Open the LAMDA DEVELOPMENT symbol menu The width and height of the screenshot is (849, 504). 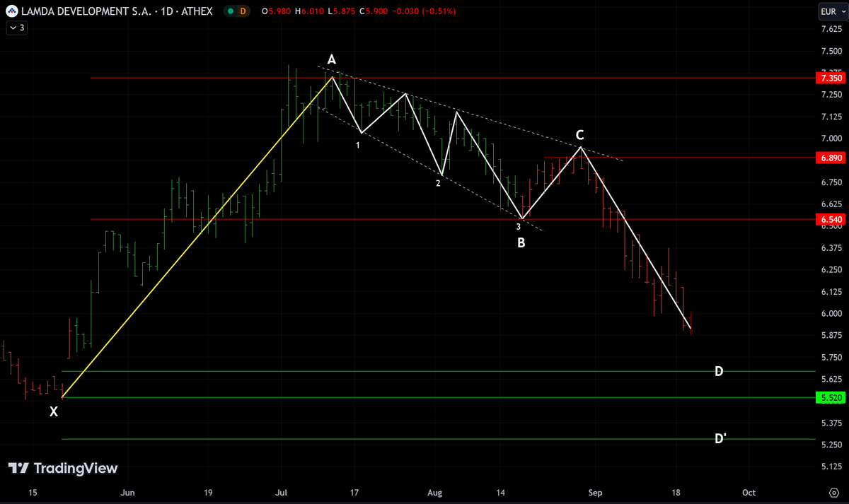(x=85, y=11)
